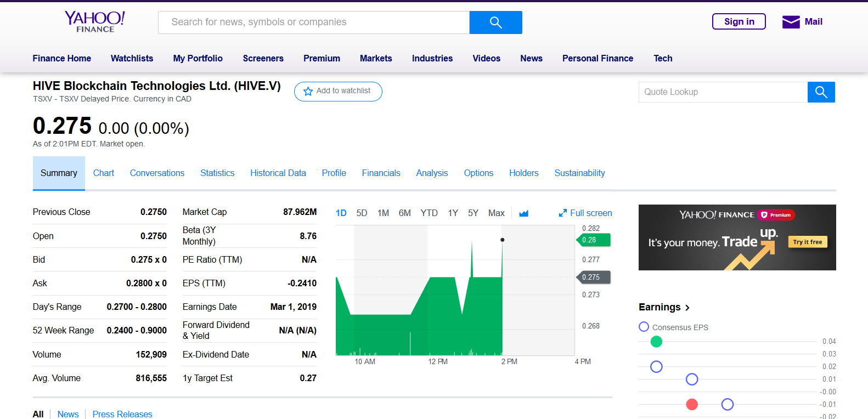The image size is (868, 419).
Task: Select the All news filter
Action: (38, 414)
